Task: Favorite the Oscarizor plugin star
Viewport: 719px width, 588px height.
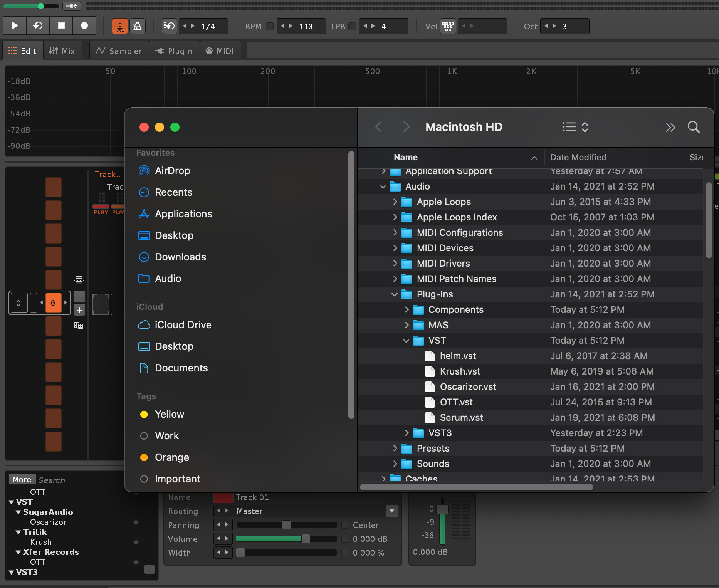Action: tap(136, 522)
